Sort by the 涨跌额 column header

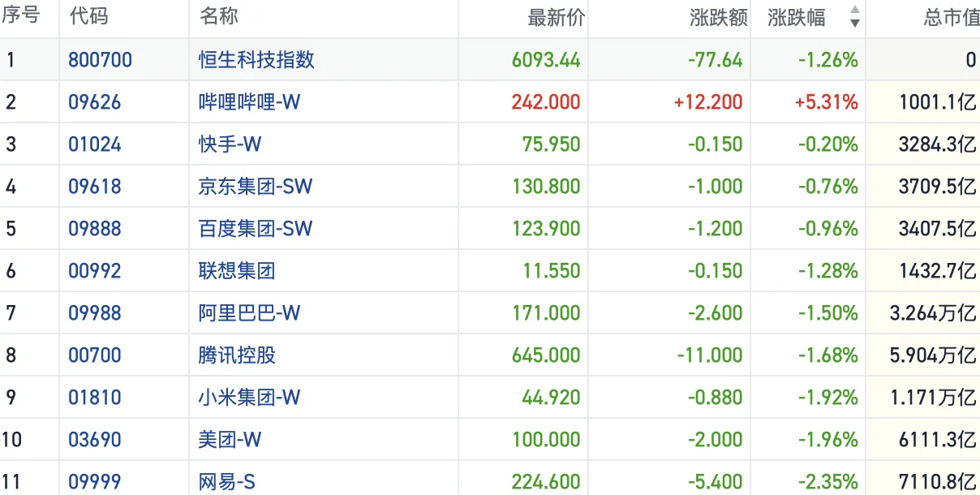point(717,17)
